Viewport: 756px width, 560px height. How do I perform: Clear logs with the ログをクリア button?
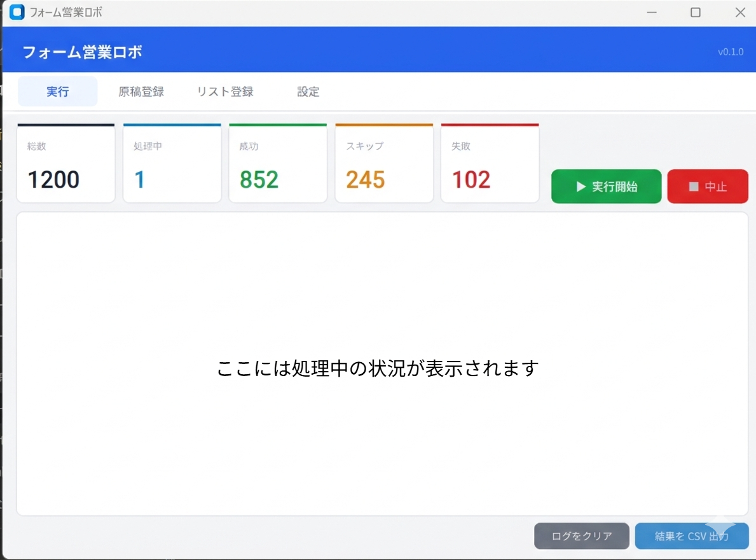581,536
